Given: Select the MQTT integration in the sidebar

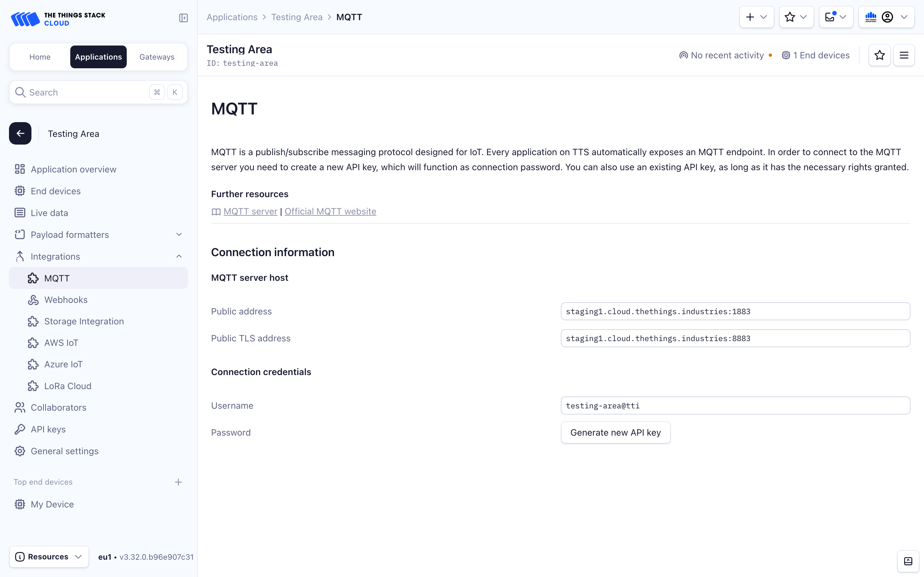Looking at the screenshot, I should click(57, 278).
